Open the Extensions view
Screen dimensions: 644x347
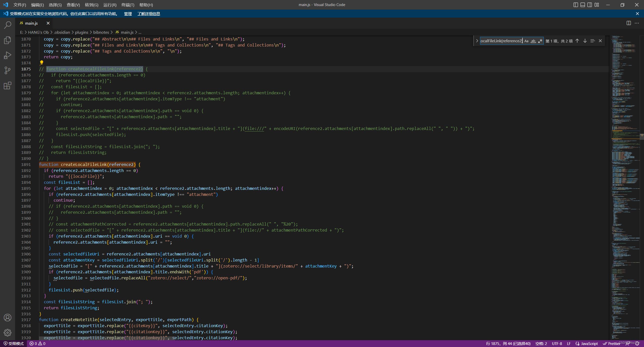[8, 85]
